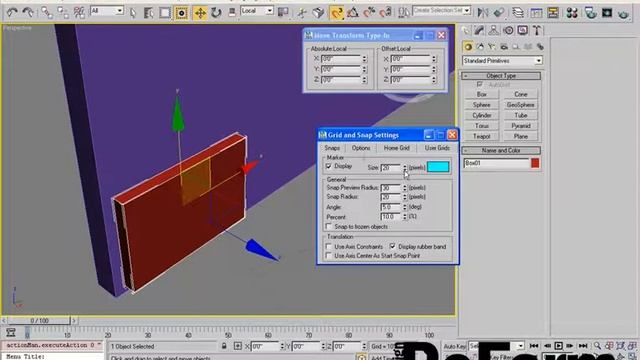640x360 pixels.
Task: Check Use Axis Center As Start Snap Point
Action: (x=329, y=256)
